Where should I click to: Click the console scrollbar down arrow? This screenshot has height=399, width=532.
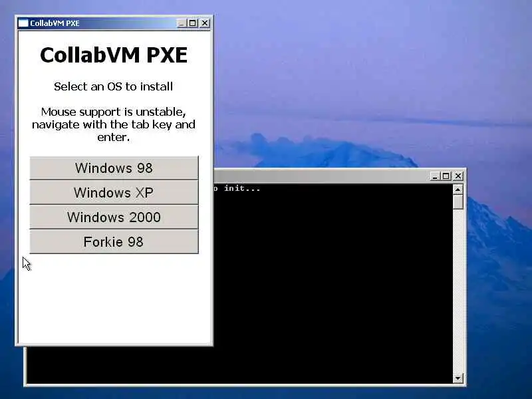point(458,378)
